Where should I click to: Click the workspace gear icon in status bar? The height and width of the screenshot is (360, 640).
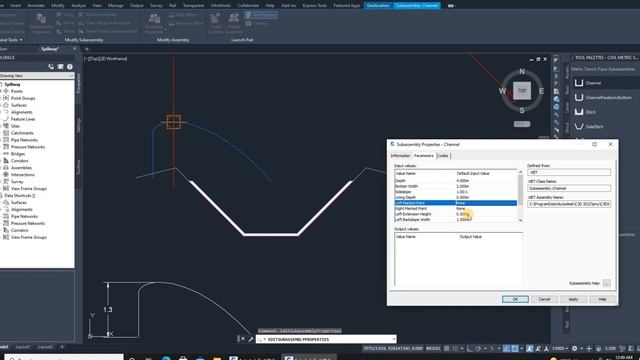pos(575,349)
